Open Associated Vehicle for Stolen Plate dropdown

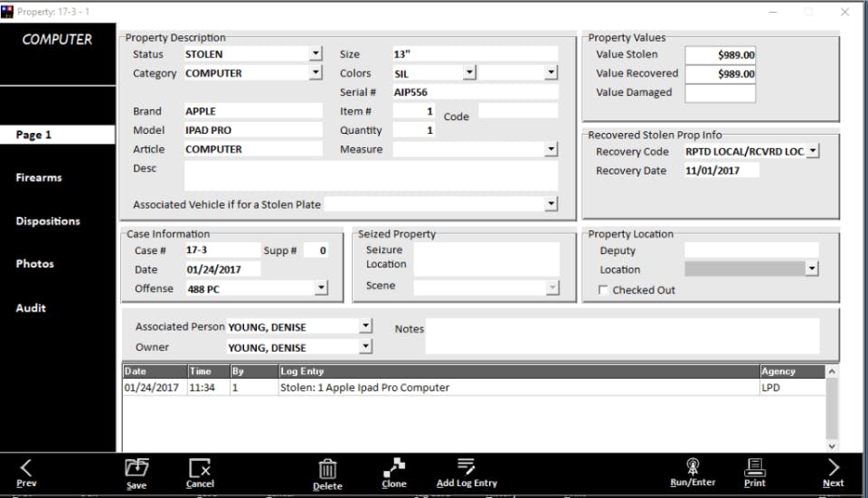[x=551, y=203]
